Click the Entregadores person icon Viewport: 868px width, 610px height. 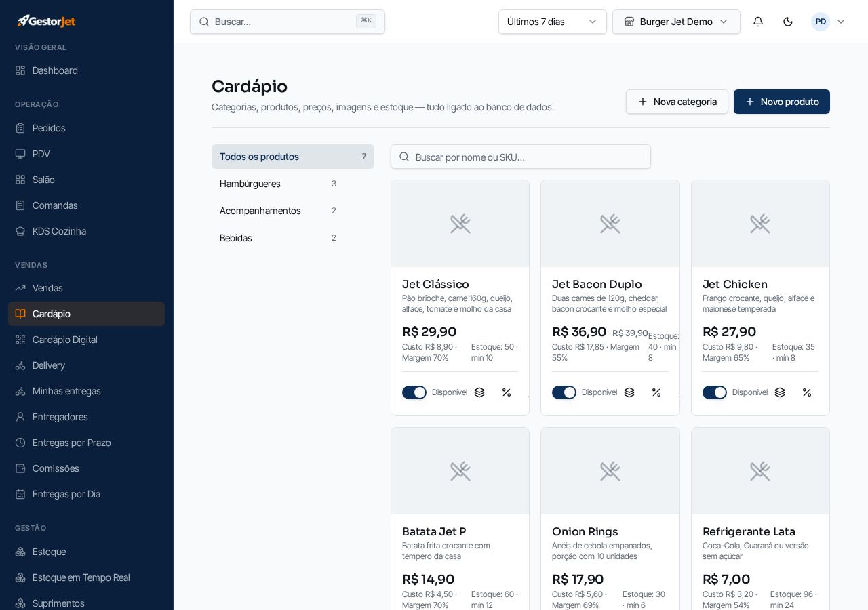(20, 417)
